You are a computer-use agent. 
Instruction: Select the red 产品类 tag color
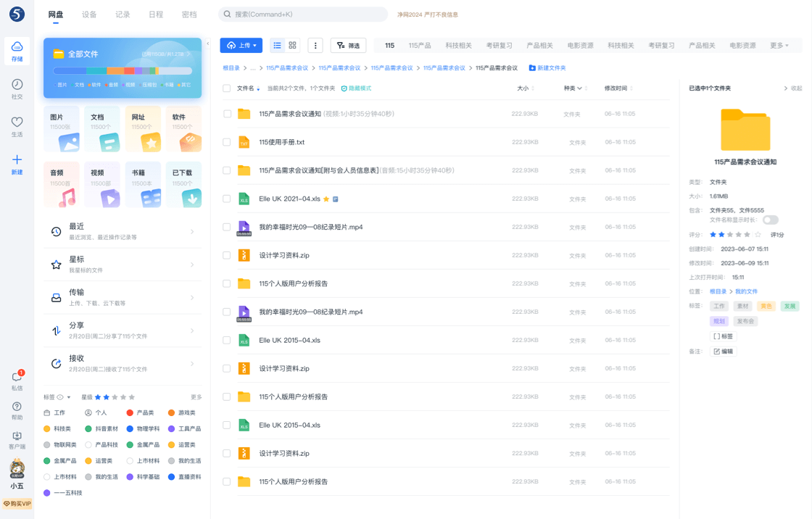click(x=130, y=412)
